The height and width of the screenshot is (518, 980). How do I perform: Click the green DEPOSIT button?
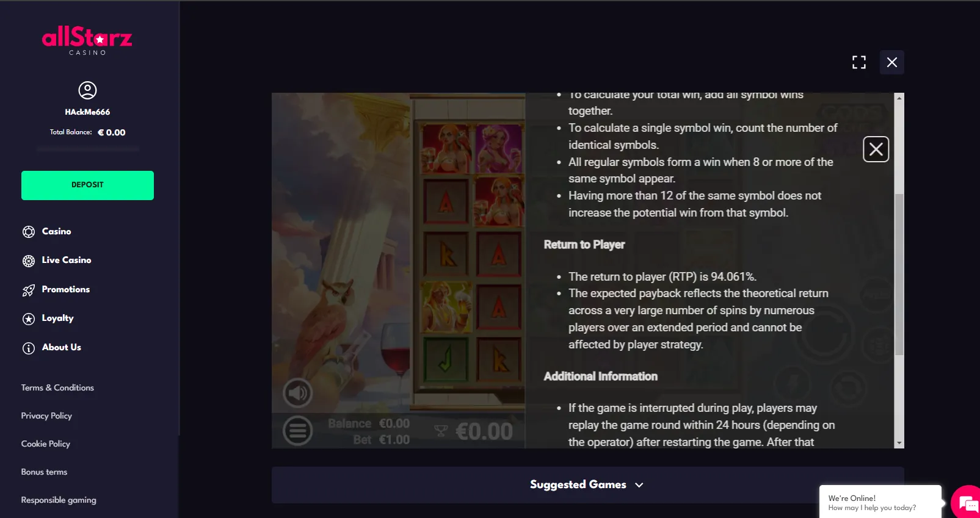click(87, 185)
